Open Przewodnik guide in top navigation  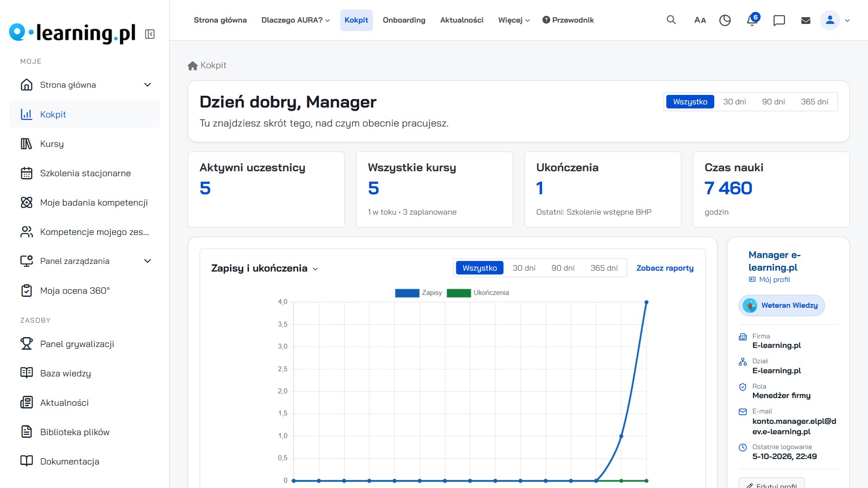point(568,20)
